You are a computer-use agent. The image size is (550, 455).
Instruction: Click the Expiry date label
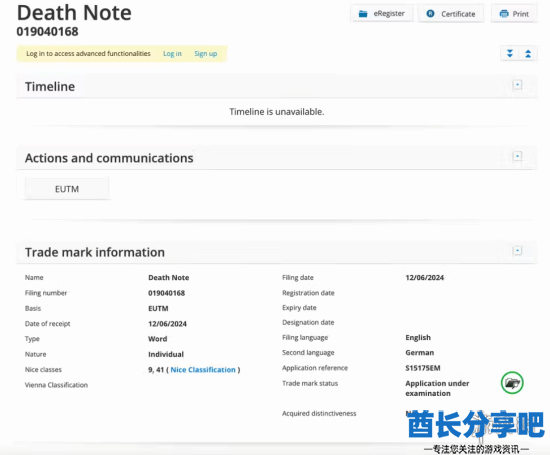(299, 308)
